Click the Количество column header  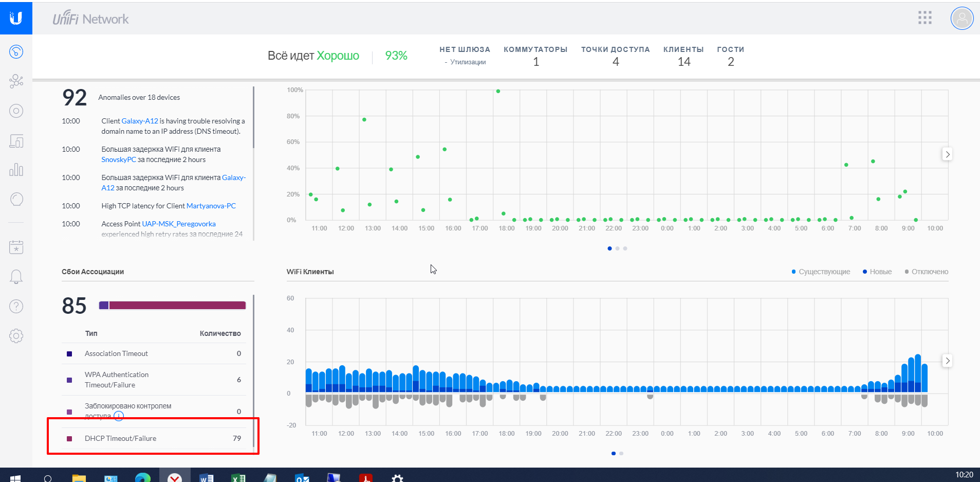click(x=220, y=333)
